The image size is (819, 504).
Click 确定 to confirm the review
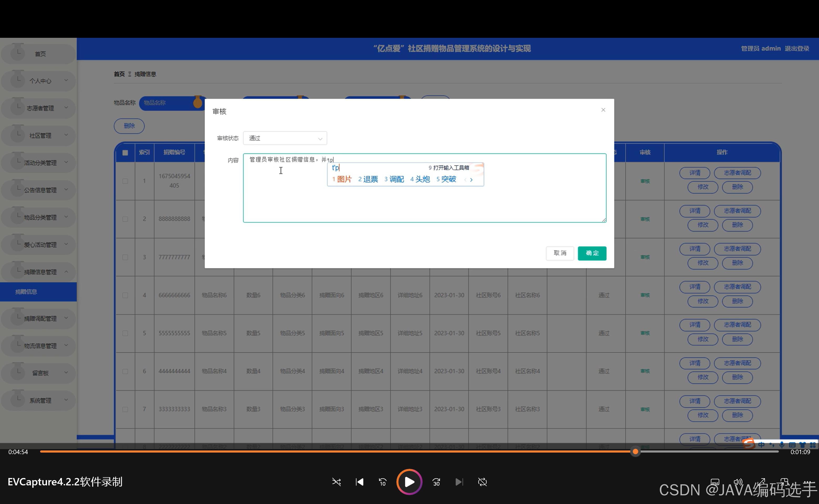(x=592, y=253)
